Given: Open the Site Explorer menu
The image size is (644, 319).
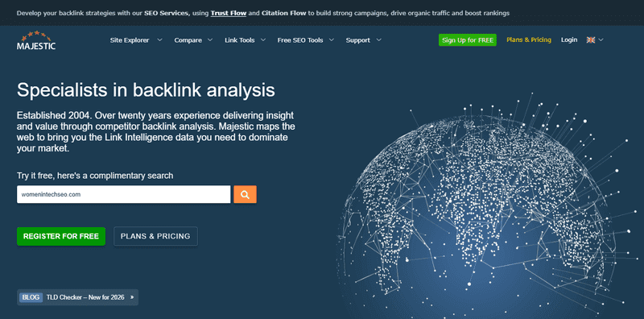Looking at the screenshot, I should point(130,40).
